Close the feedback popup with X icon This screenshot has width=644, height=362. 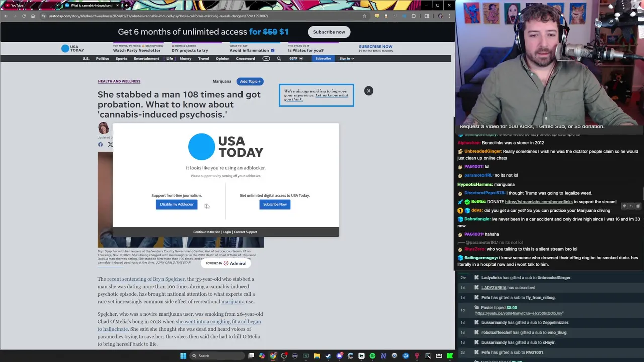click(369, 91)
